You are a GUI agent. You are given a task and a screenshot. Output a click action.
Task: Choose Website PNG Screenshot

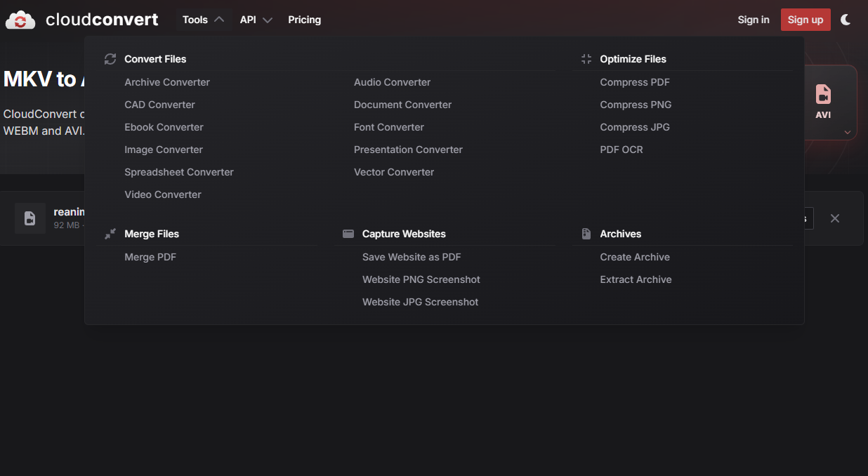tap(421, 279)
